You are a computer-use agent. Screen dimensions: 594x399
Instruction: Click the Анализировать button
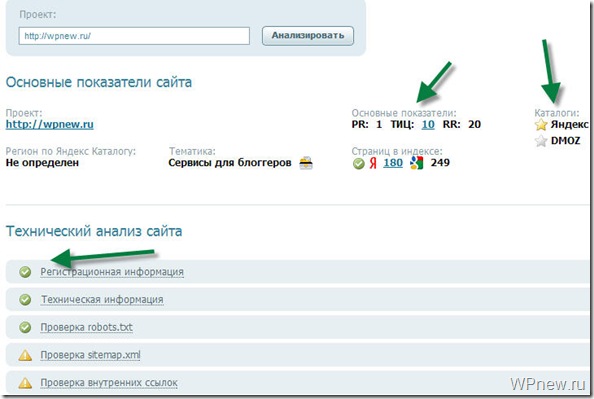point(308,36)
